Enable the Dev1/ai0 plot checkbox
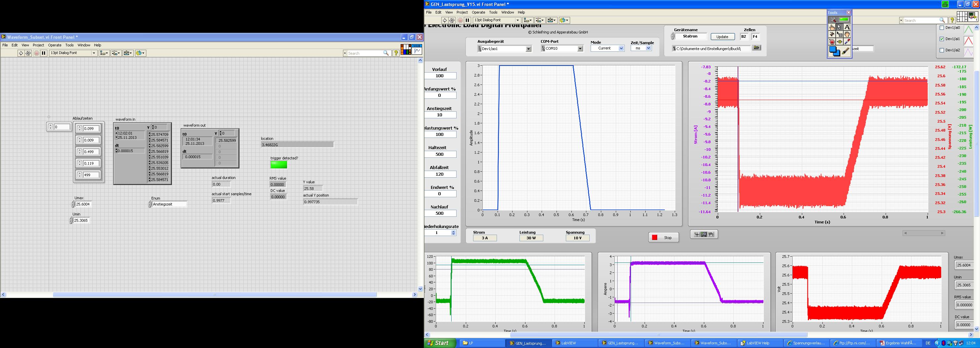This screenshot has width=980, height=348. tap(942, 28)
